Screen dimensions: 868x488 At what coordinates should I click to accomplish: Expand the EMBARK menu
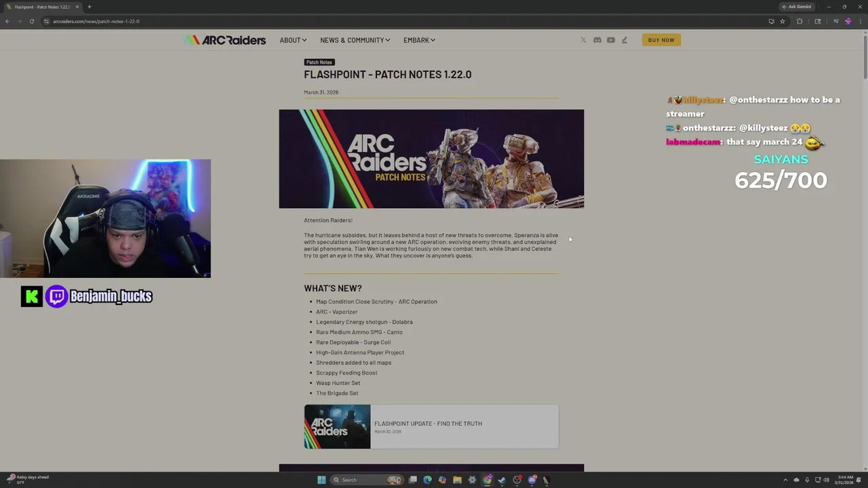tap(419, 40)
